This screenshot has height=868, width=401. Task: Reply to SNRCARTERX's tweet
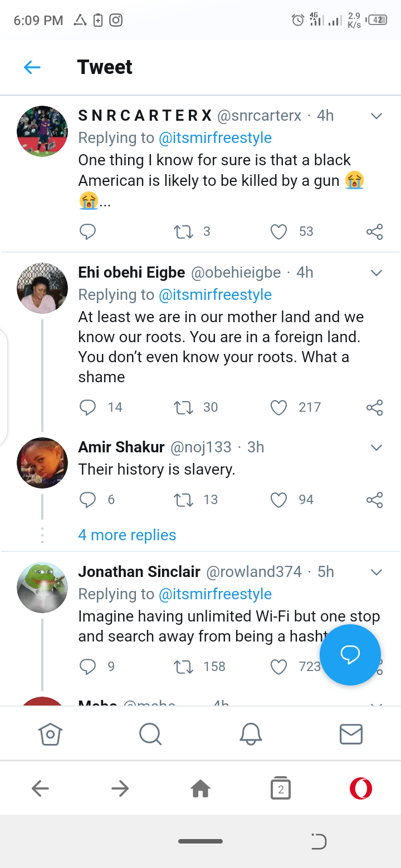(87, 231)
